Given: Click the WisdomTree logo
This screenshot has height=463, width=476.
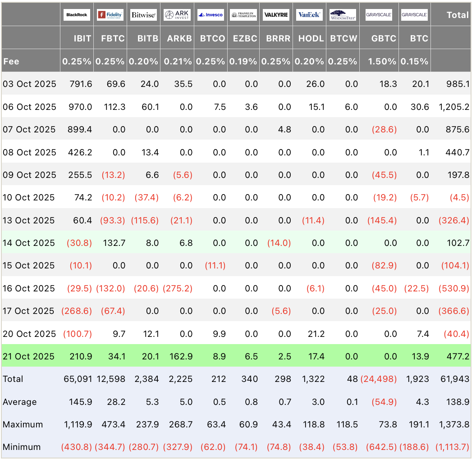Looking at the screenshot, I should point(343,15).
